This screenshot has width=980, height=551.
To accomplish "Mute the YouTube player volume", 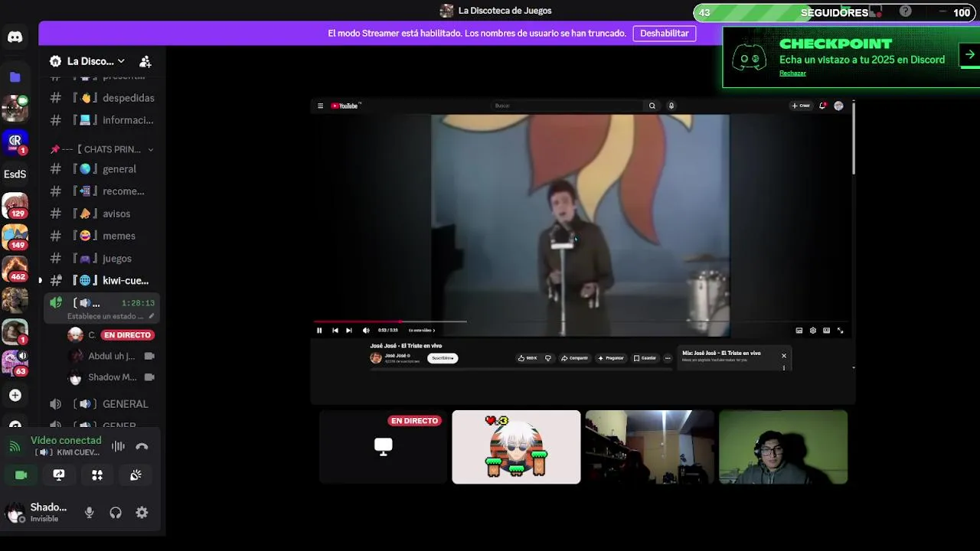I will tap(365, 331).
